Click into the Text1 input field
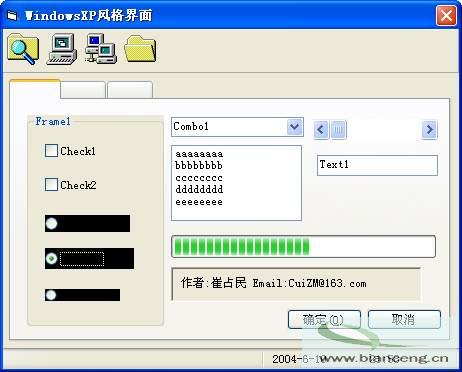 [377, 165]
